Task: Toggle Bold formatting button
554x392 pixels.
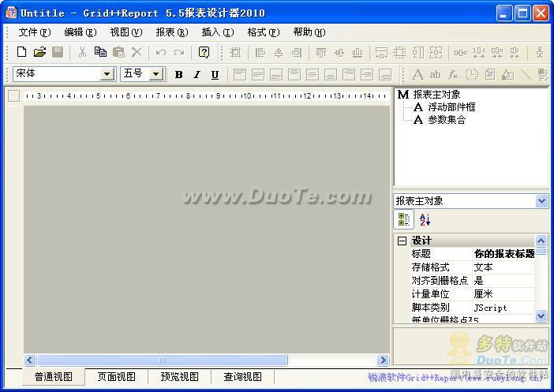Action: (178, 74)
